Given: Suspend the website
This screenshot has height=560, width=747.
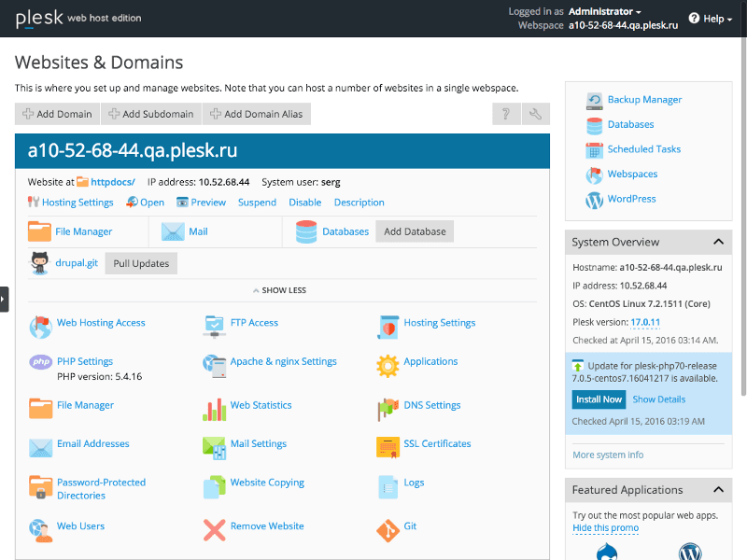Looking at the screenshot, I should point(257,202).
